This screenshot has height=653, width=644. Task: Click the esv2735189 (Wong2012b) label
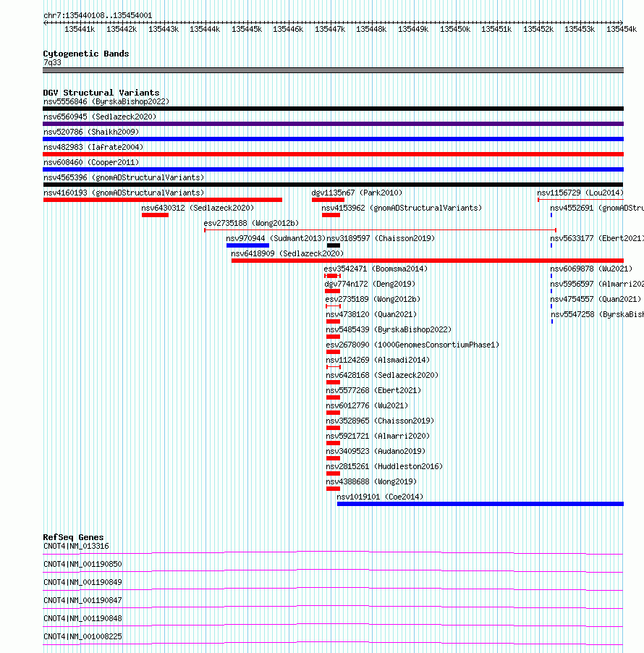click(x=373, y=300)
